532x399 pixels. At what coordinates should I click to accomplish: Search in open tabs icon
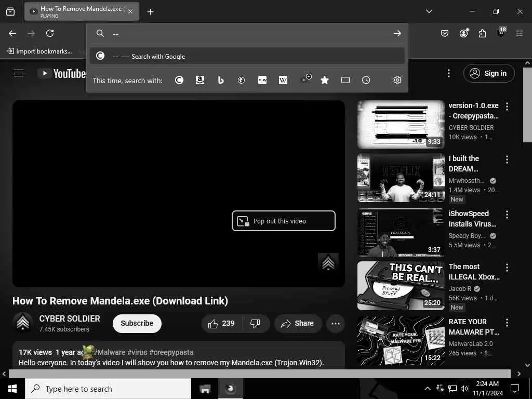pos(345,80)
